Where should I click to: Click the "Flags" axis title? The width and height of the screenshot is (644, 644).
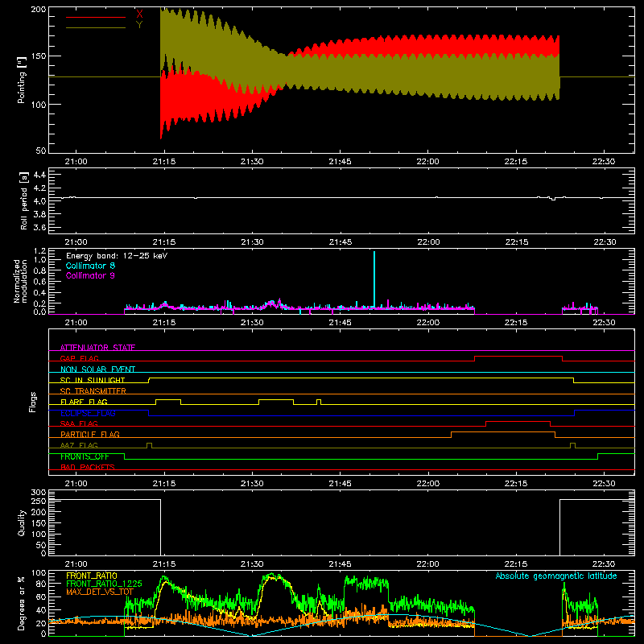(x=33, y=402)
